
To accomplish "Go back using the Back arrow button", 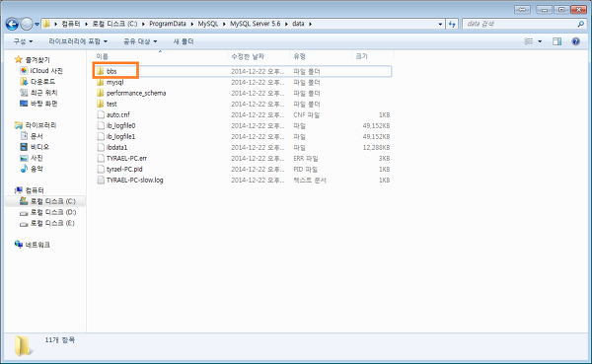I will coord(12,24).
